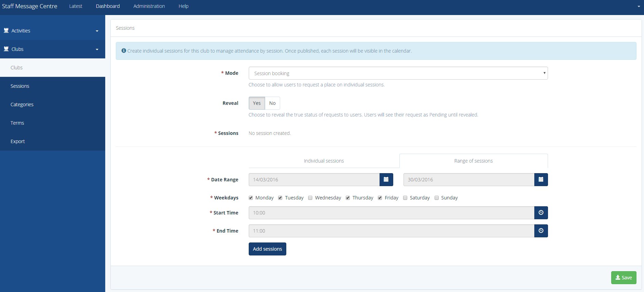This screenshot has width=644, height=292.
Task: Click the download icon on Save button
Action: point(618,278)
